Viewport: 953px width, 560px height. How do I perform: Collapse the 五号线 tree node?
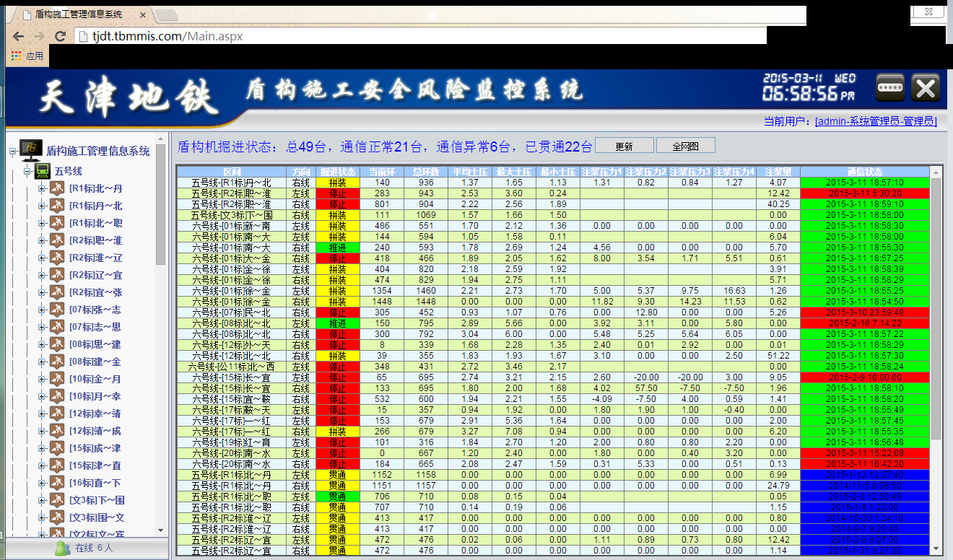27,172
